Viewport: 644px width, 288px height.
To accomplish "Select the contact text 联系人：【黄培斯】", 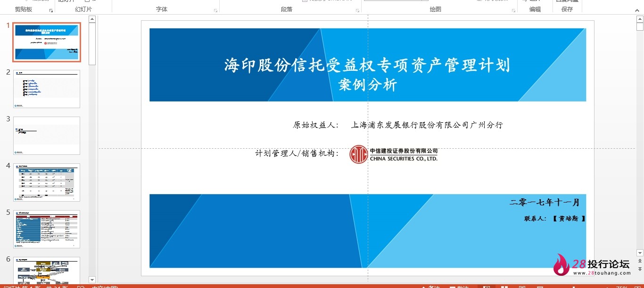I will (555, 219).
